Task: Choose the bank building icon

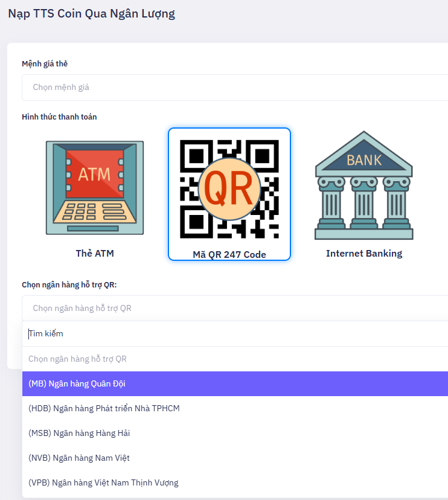Action: point(364,185)
